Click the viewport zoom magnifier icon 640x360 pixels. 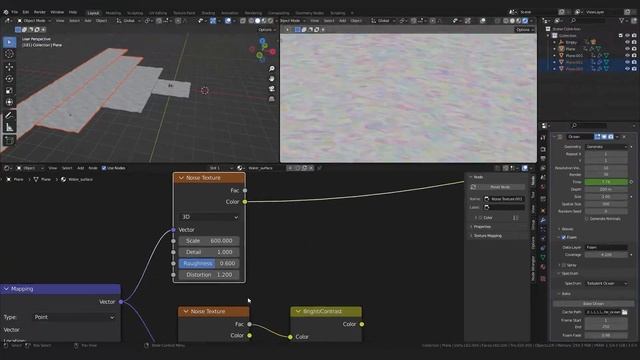272,69
